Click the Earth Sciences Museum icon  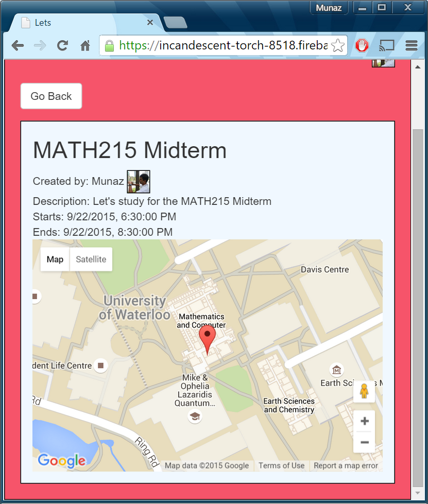[x=336, y=370]
